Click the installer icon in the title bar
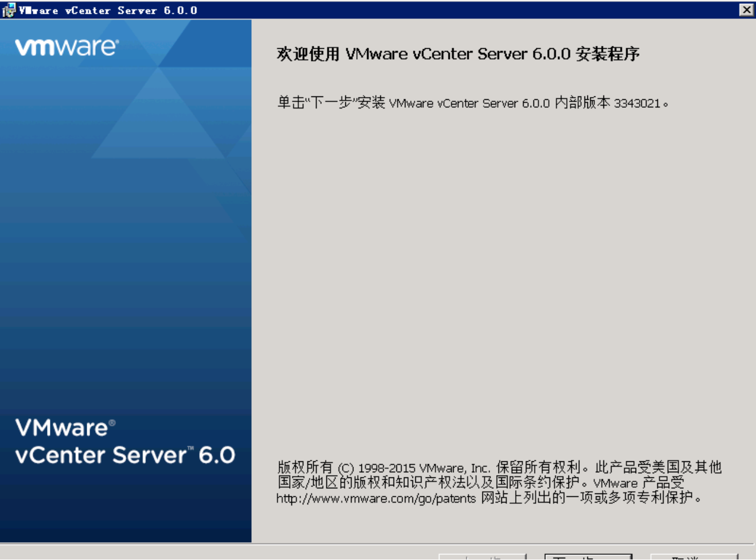756x560 pixels. (x=9, y=10)
